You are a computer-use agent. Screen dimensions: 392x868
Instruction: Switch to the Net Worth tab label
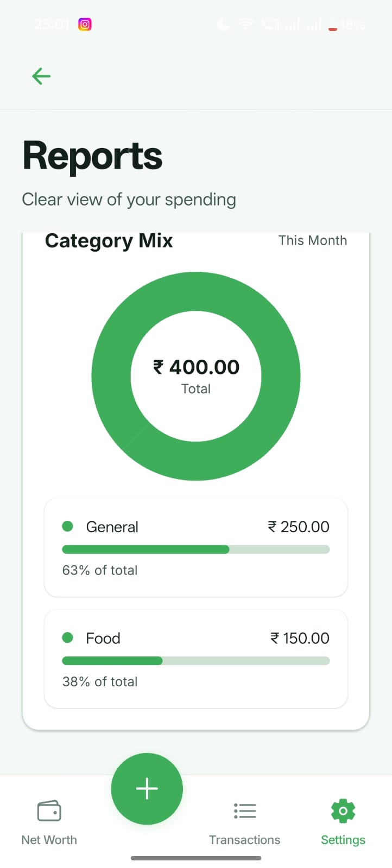(49, 840)
